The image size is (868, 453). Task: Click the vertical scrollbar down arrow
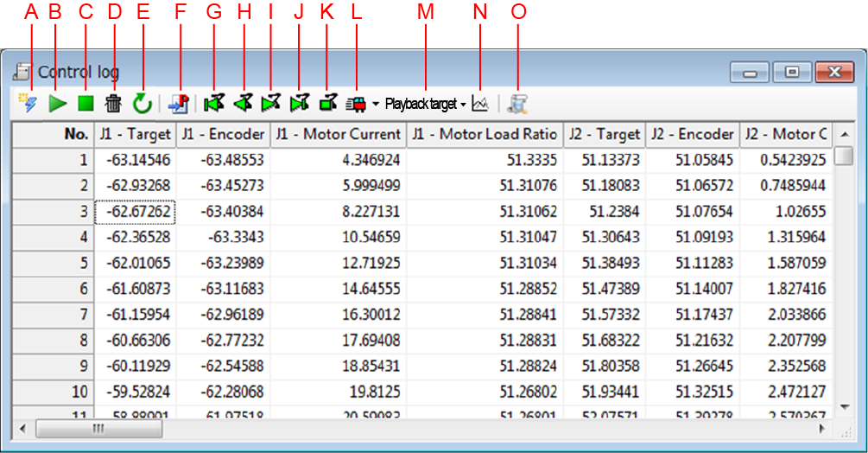846,406
